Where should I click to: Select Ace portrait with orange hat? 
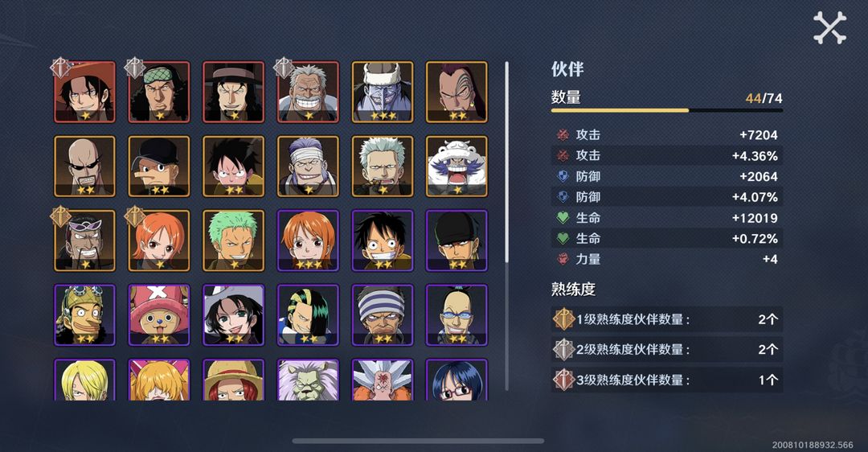click(x=84, y=92)
